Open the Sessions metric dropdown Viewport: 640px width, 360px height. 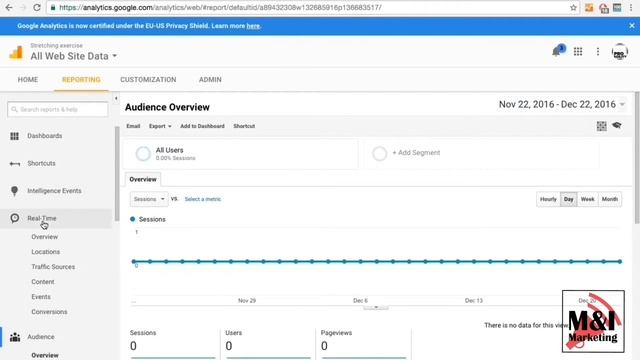pyautogui.click(x=149, y=199)
